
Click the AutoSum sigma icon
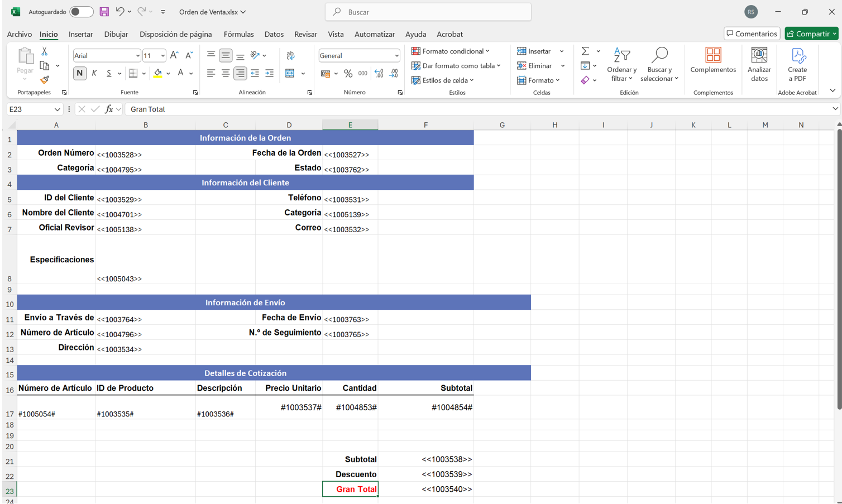click(x=585, y=51)
